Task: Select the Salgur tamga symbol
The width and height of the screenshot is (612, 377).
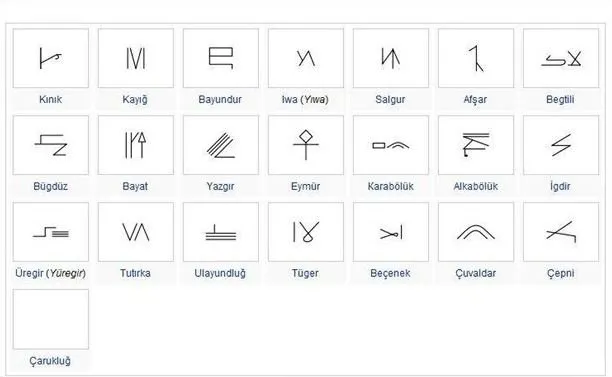Action: click(x=391, y=58)
